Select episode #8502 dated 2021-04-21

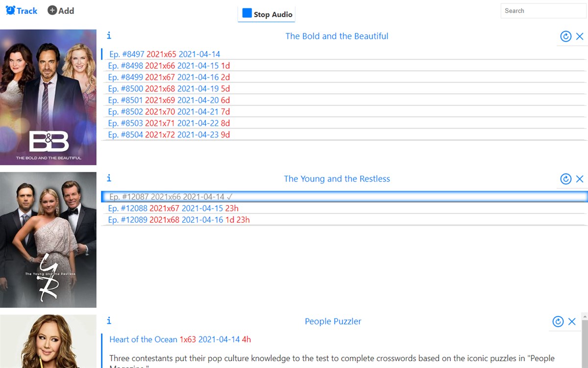point(344,111)
